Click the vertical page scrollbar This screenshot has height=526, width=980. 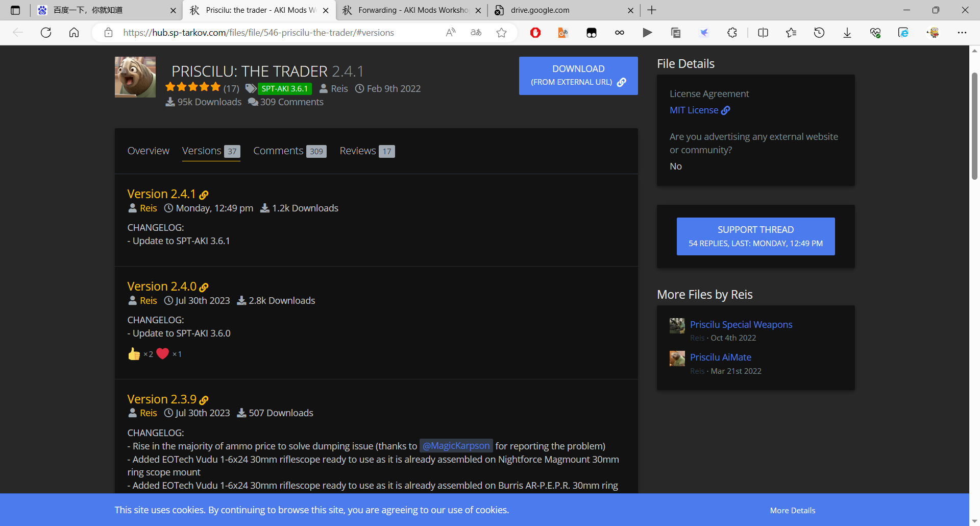click(x=974, y=128)
